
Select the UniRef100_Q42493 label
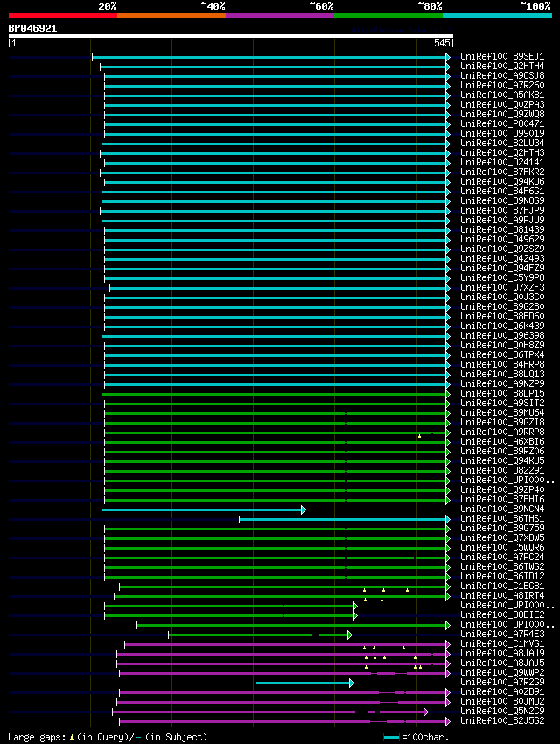pos(502,258)
